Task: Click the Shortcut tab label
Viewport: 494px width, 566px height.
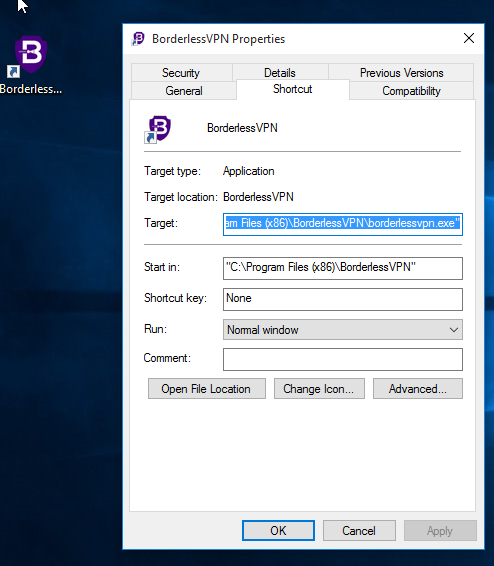Action: pyautogui.click(x=293, y=89)
